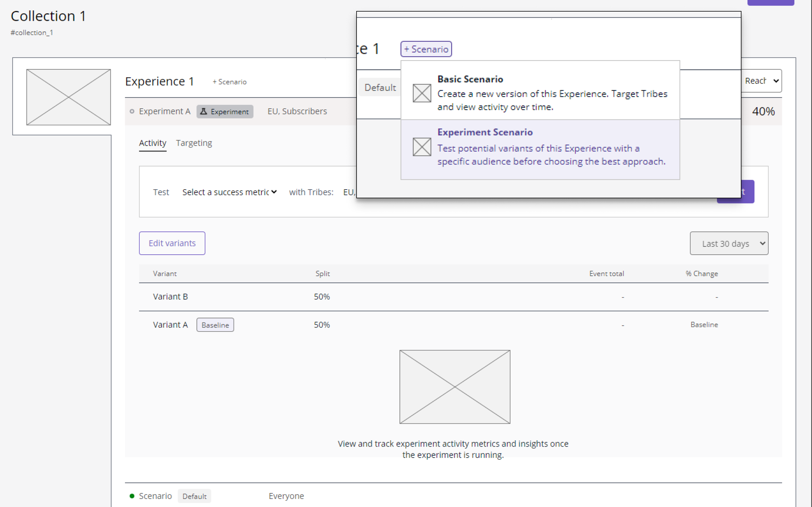This screenshot has width=812, height=507.
Task: Click the purple button at the top right corner
Action: pos(770,2)
